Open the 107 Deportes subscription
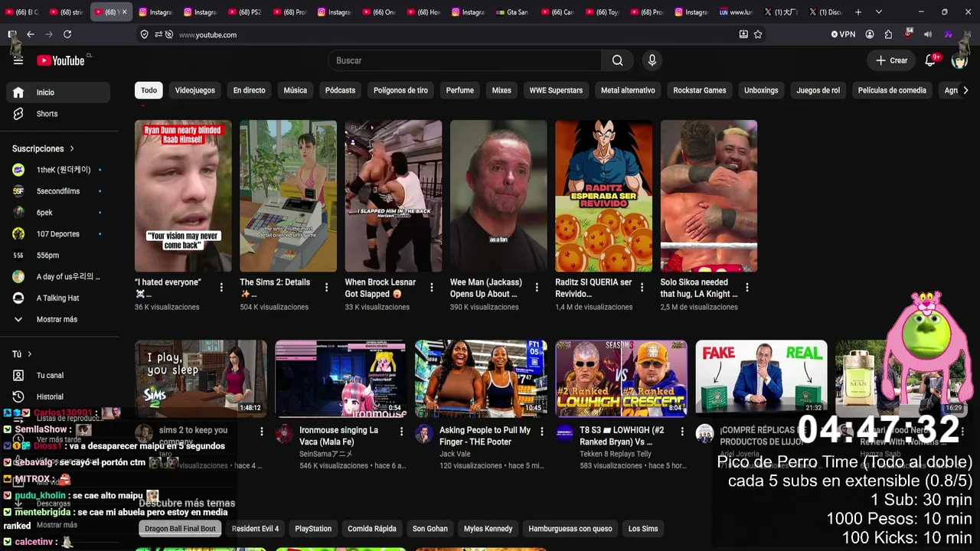This screenshot has height=551, width=980. tap(58, 234)
